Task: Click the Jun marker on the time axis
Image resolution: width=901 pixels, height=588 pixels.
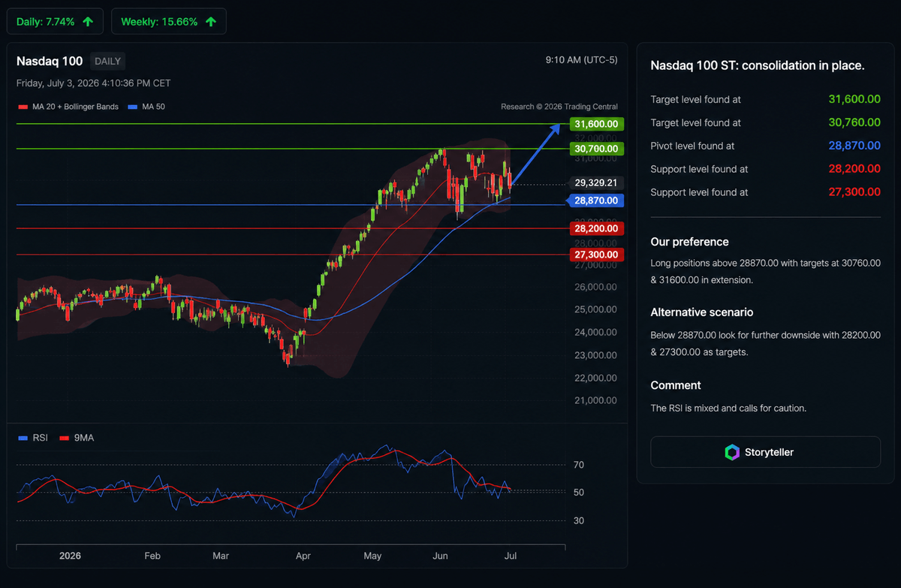Action: pos(441,556)
